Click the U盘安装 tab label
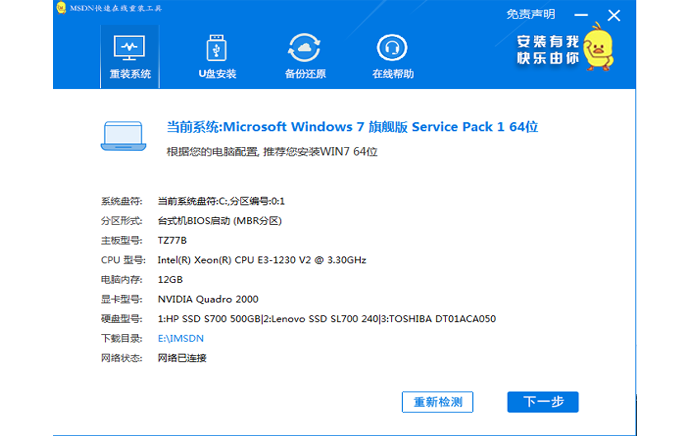Image resolution: width=690 pixels, height=436 pixels. click(x=217, y=74)
